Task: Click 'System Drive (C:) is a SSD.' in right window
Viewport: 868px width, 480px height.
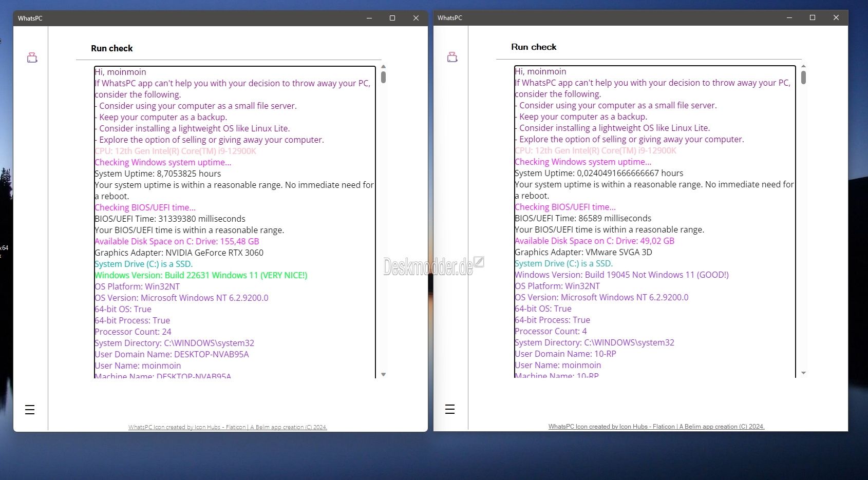Action: click(x=564, y=263)
